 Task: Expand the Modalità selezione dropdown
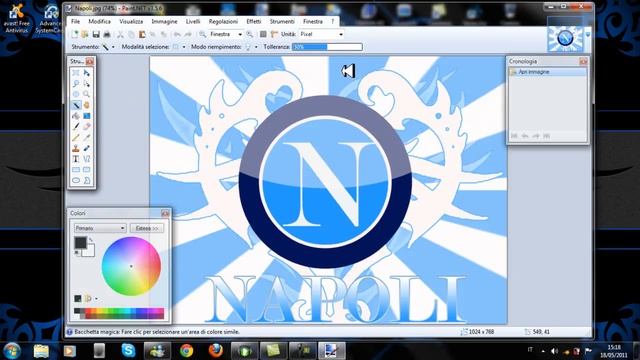[x=184, y=47]
